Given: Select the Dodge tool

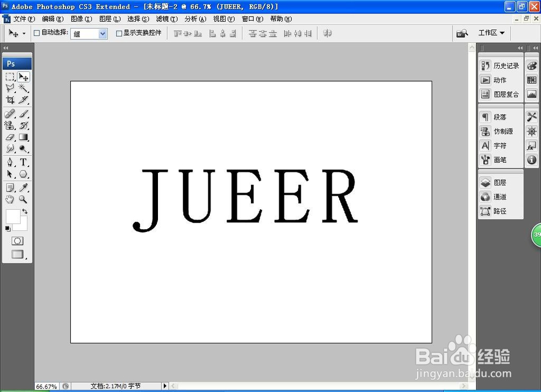Looking at the screenshot, I should click(x=23, y=149).
